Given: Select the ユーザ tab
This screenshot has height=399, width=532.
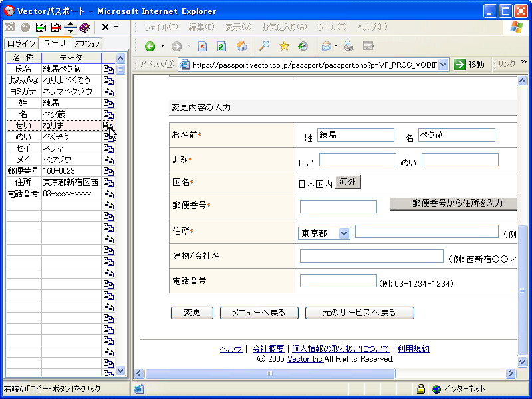Looking at the screenshot, I should point(55,43).
